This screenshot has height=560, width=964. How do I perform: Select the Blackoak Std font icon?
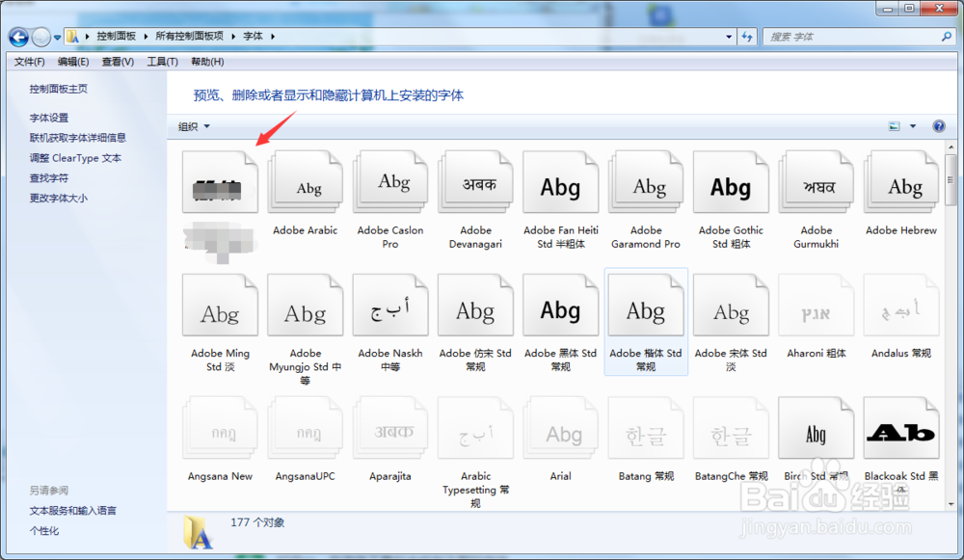(x=901, y=429)
